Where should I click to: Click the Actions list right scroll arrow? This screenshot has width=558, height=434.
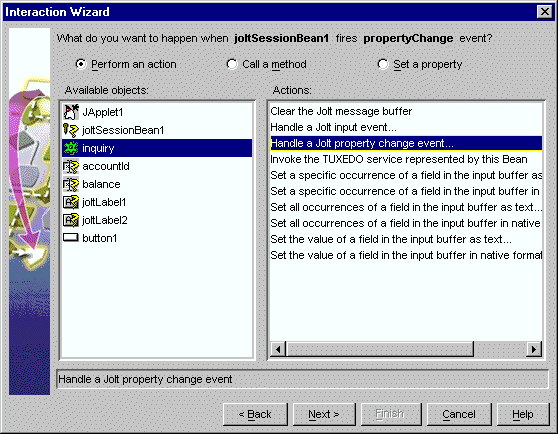(534, 349)
